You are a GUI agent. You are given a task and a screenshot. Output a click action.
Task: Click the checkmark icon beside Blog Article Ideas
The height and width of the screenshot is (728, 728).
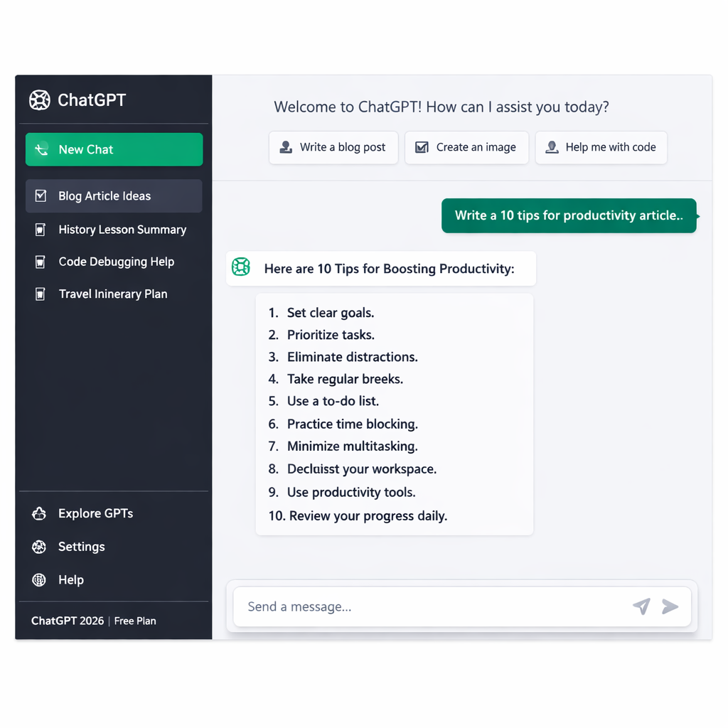pyautogui.click(x=40, y=196)
